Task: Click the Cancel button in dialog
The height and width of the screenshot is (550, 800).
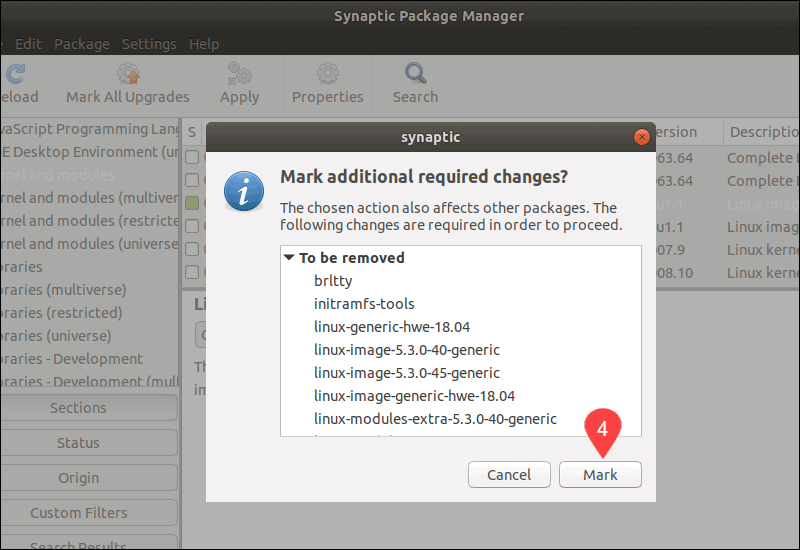Action: [x=509, y=474]
